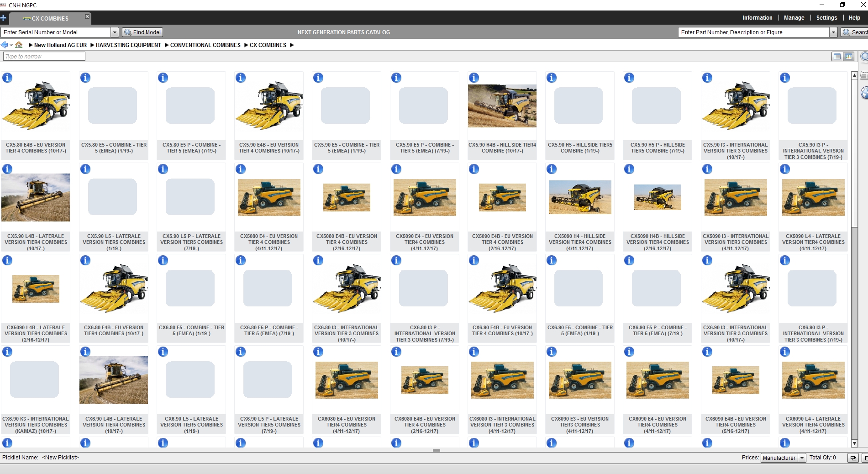
Task: Switch to thumbnail grid view icon
Action: click(x=849, y=57)
